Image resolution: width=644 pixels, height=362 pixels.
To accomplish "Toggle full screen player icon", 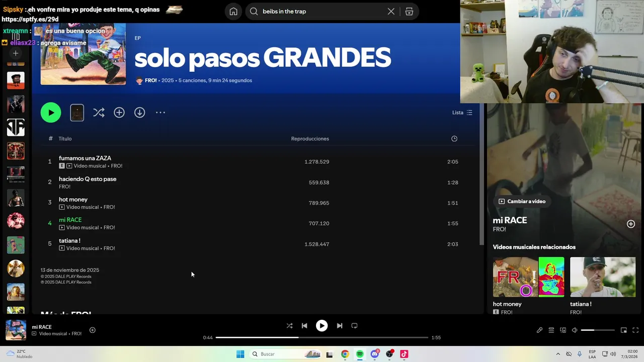I will point(636,330).
